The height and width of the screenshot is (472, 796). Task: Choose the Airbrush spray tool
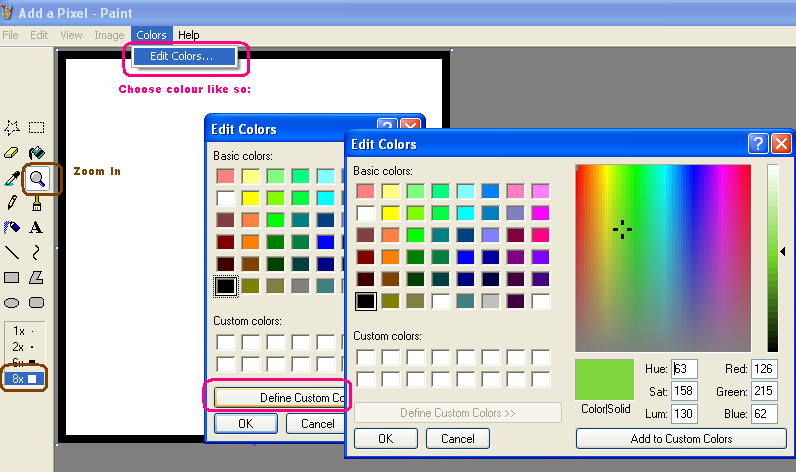[x=12, y=228]
